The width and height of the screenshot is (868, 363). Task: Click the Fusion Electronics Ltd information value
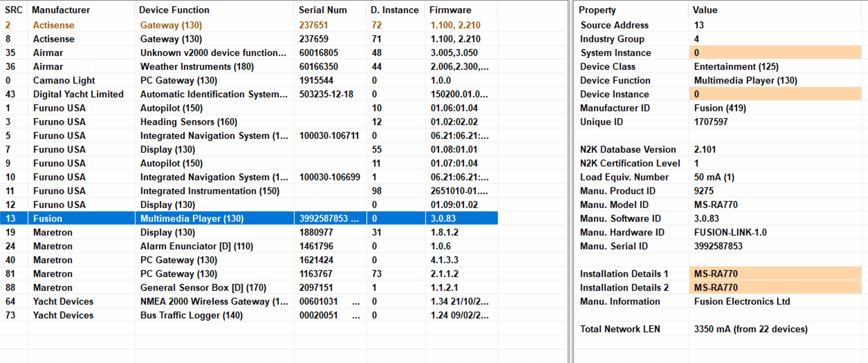742,301
